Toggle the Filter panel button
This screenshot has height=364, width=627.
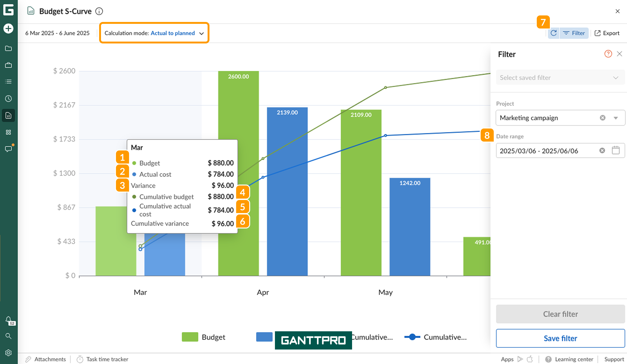pos(574,33)
